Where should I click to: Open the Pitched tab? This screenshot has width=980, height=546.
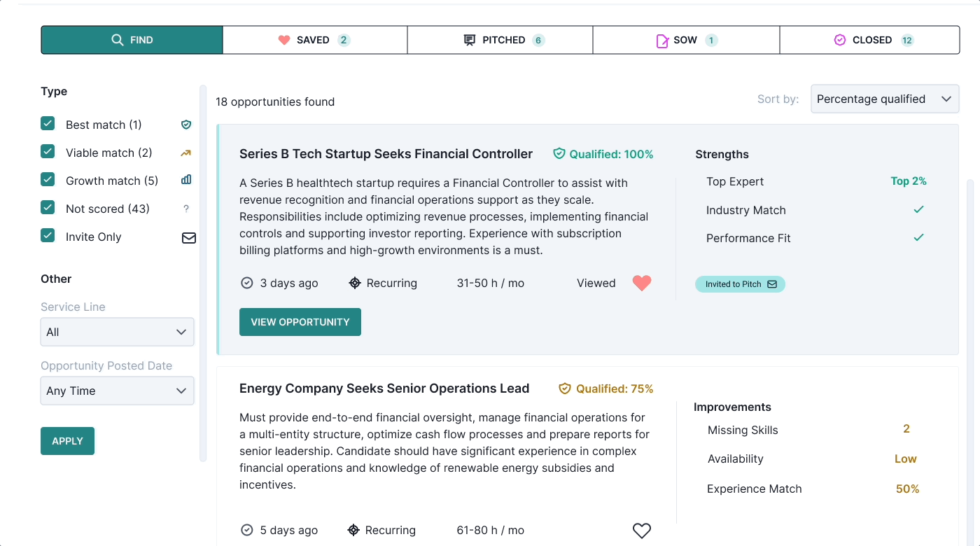(x=500, y=40)
